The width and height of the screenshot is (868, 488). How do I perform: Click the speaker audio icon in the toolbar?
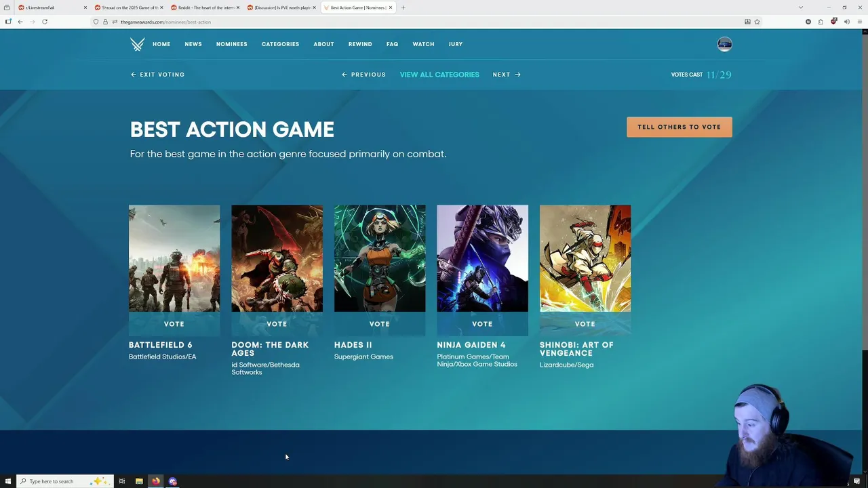pyautogui.click(x=847, y=22)
